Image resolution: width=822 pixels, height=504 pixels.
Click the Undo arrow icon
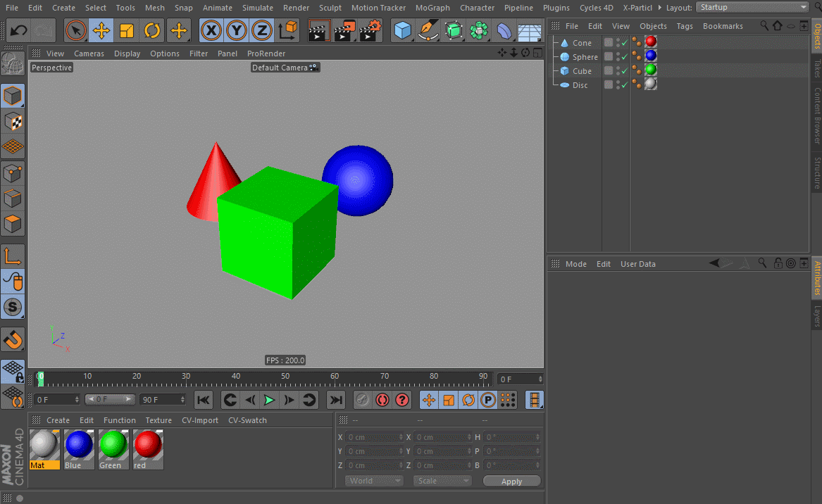pos(19,31)
